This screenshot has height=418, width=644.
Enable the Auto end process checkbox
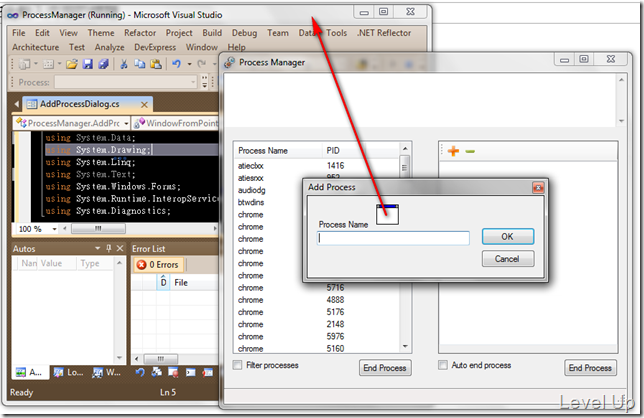coord(443,365)
